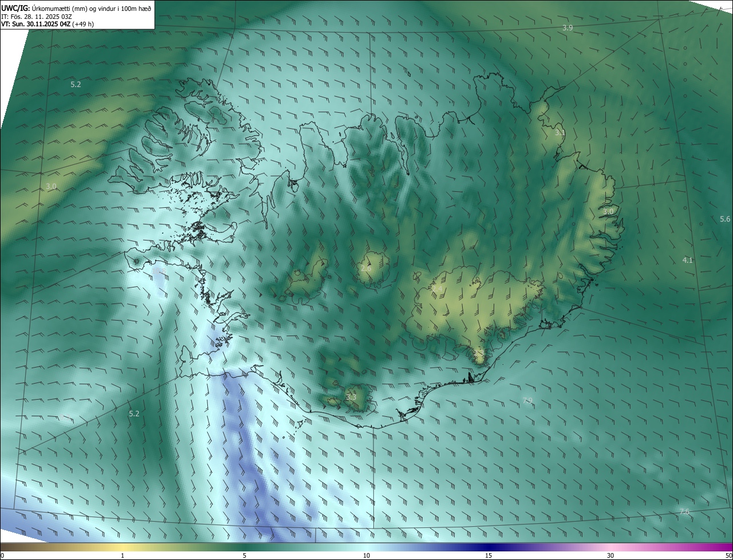Click the initial time 'IT: Fös. 28. 11. 2025 03Z'
Viewport: 733px width, 560px height.
(36, 16)
